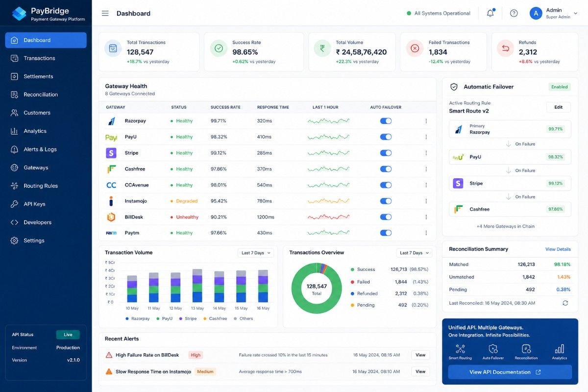Viewport: 588px width, 392px height.
Task: Click the Stripe logo in gateway table
Action: pyautogui.click(x=111, y=153)
